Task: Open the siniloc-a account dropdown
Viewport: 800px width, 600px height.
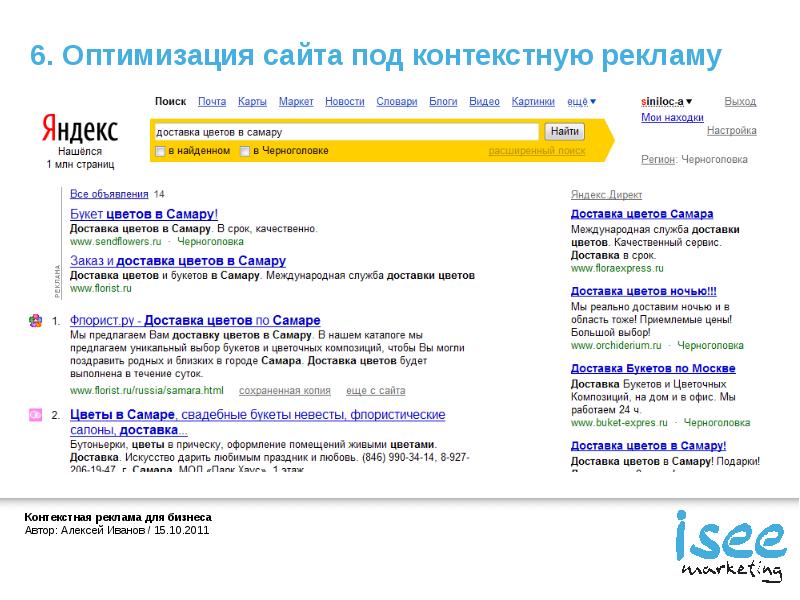Action: (667, 102)
